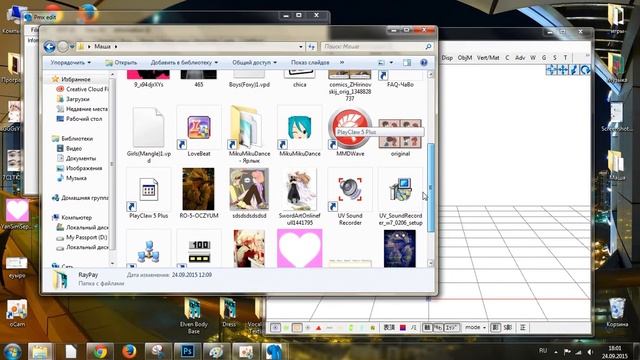
Task: Click the Показ слайдов button
Action: click(310, 62)
